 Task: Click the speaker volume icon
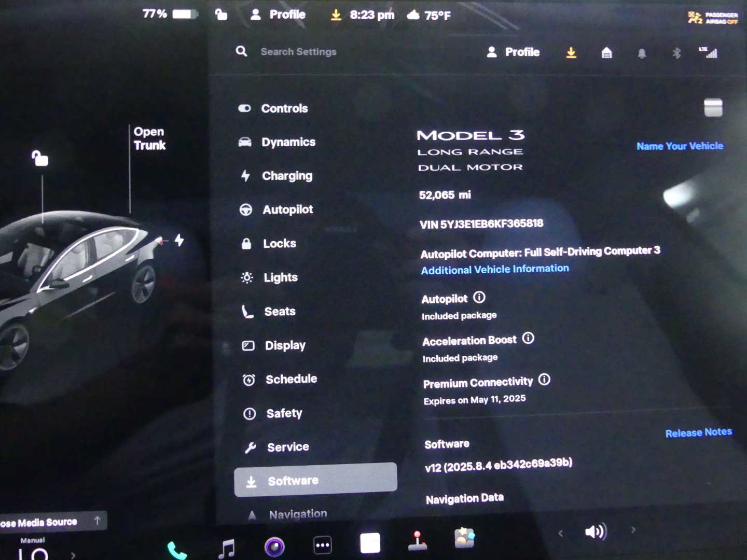(596, 531)
